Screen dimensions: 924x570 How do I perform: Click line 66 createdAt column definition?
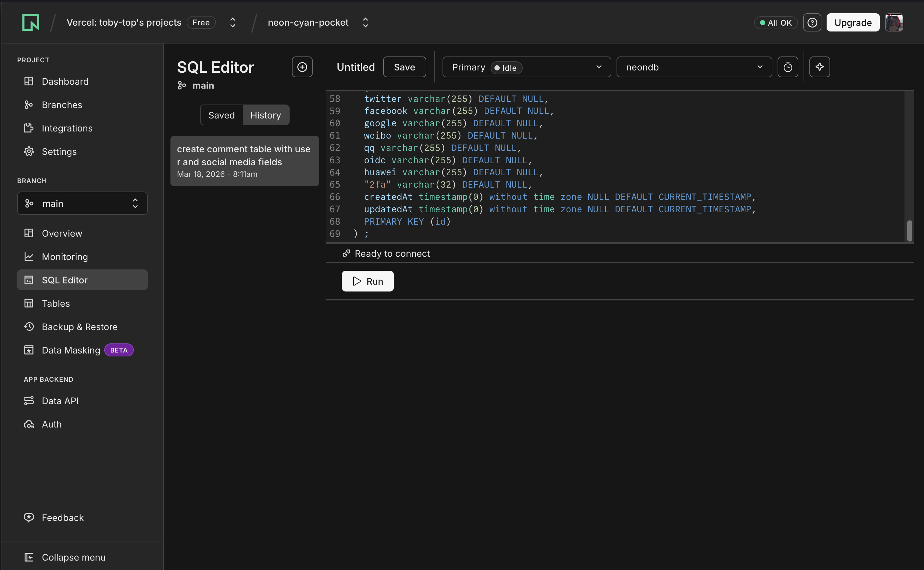point(560,197)
